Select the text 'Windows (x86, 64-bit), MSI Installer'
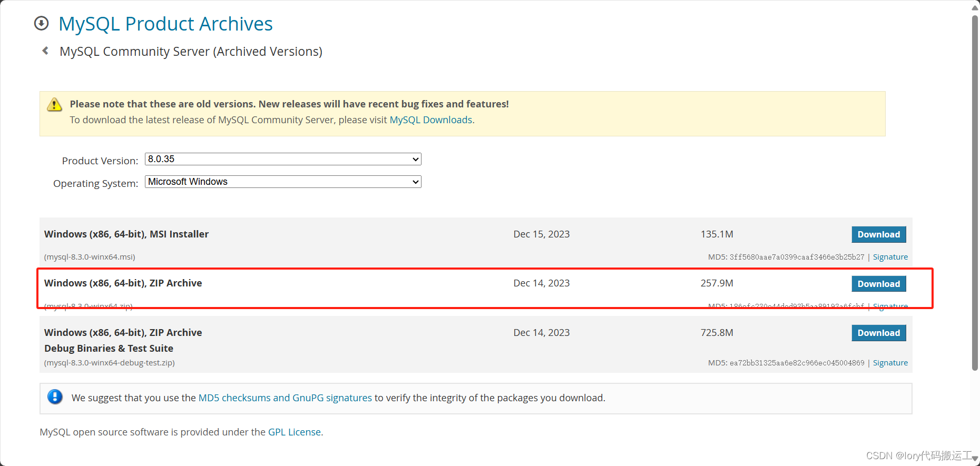This screenshot has width=980, height=466. pyautogui.click(x=126, y=234)
